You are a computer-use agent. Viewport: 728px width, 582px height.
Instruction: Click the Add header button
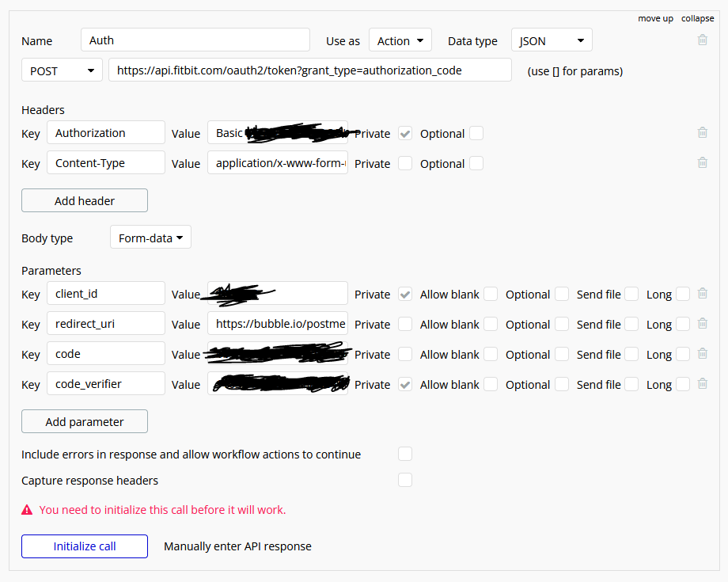coord(85,200)
